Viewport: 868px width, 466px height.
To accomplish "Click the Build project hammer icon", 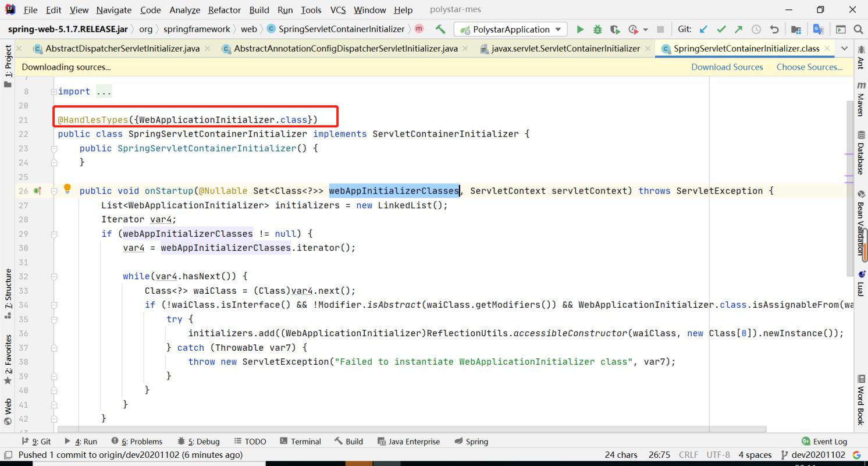I will tap(440, 29).
